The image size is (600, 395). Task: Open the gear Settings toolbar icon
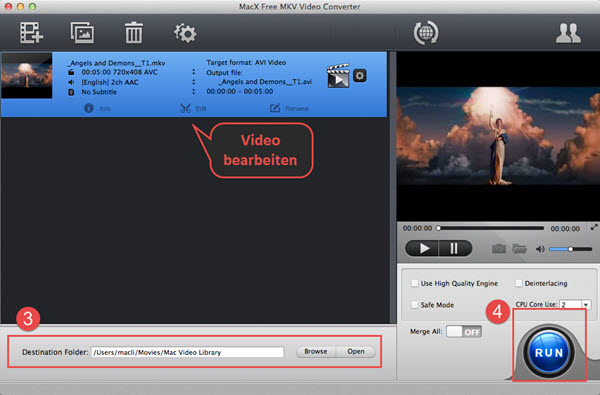[x=185, y=33]
